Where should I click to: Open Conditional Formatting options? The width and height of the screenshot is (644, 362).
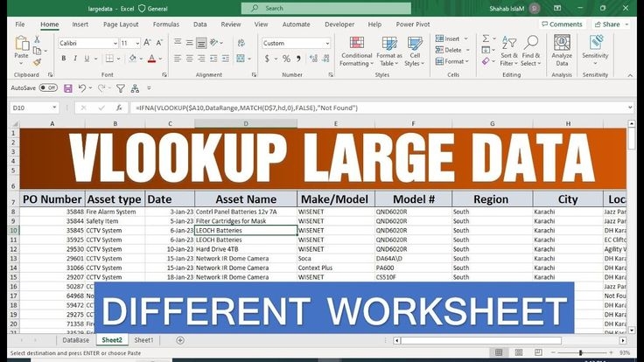point(356,52)
